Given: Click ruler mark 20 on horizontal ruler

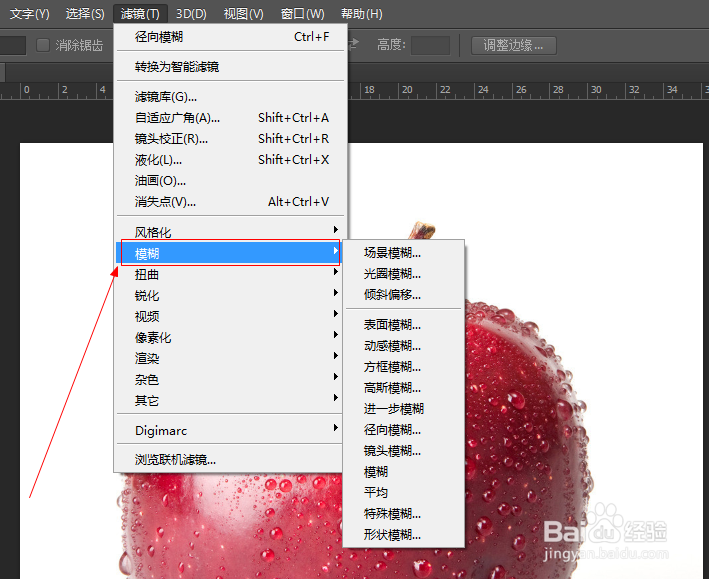Looking at the screenshot, I should tap(407, 90).
